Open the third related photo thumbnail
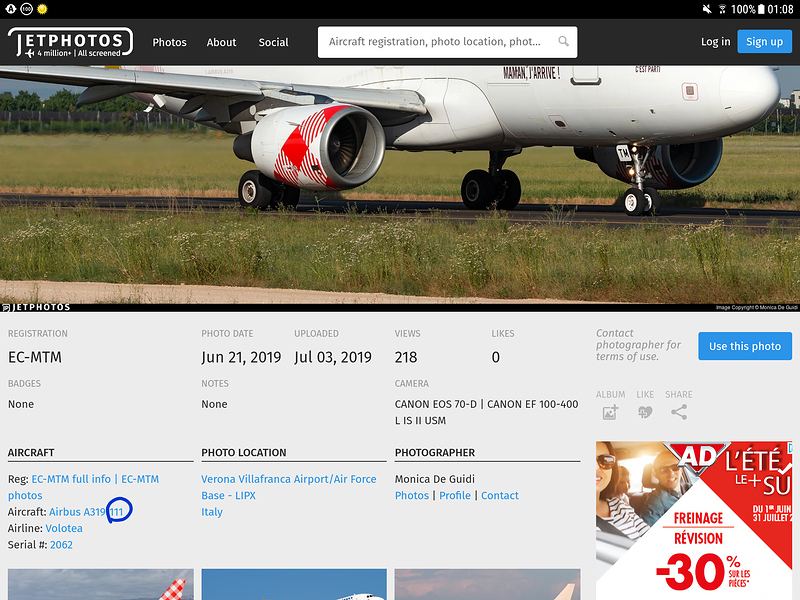 [x=487, y=584]
